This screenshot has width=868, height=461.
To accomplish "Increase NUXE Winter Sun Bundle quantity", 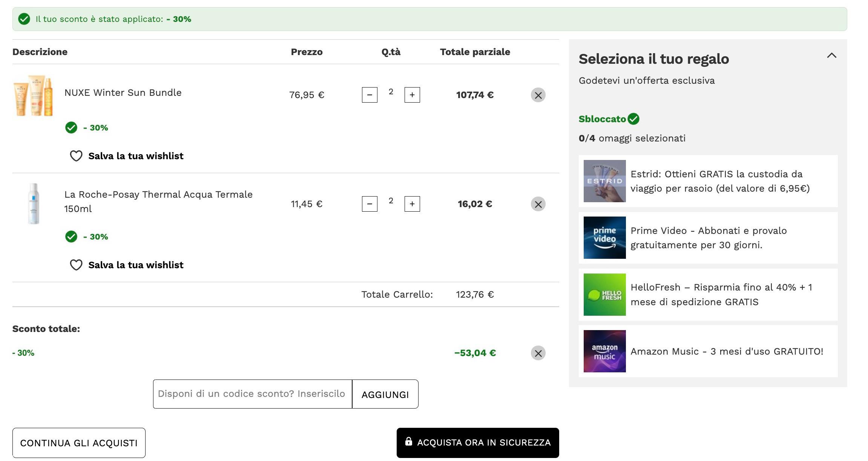I will click(x=412, y=95).
